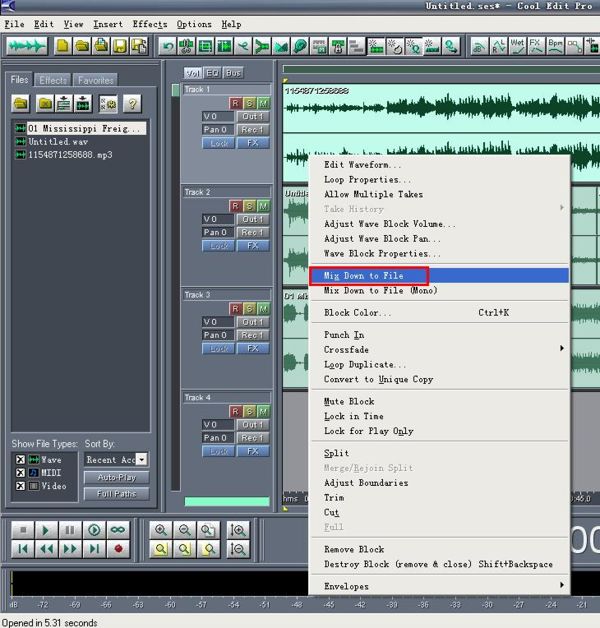Expand the Envelopes submenu

tap(440, 586)
